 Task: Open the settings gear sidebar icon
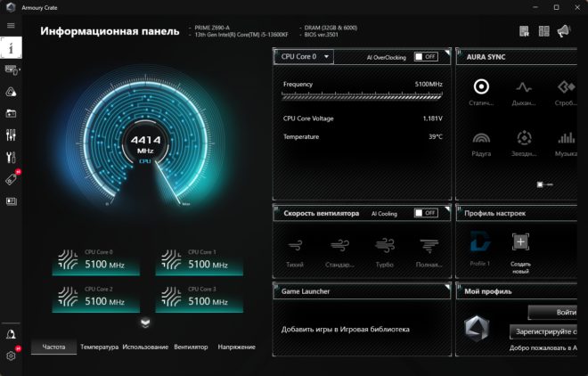11,356
